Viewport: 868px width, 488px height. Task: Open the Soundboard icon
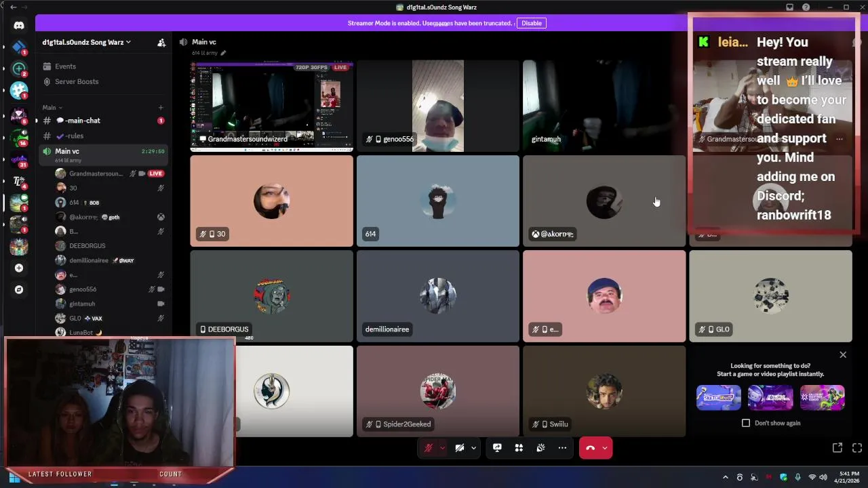click(x=540, y=448)
